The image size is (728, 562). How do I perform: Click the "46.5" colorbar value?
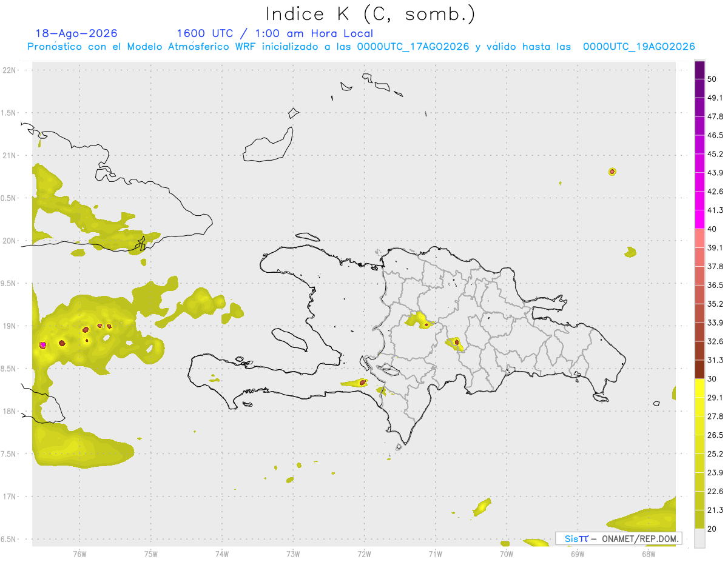715,135
